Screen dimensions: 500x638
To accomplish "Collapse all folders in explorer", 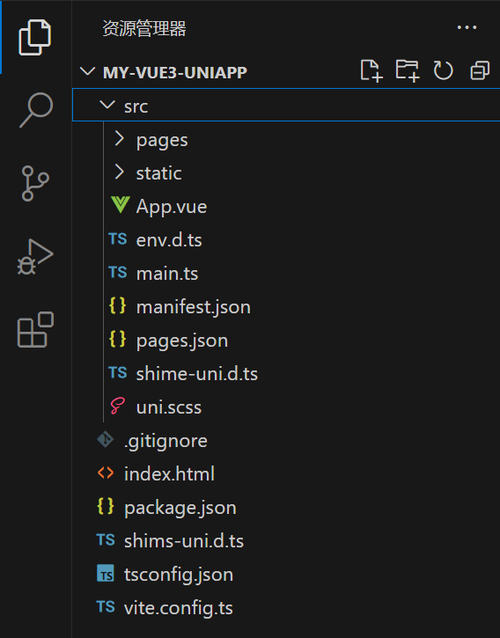I will tap(480, 71).
